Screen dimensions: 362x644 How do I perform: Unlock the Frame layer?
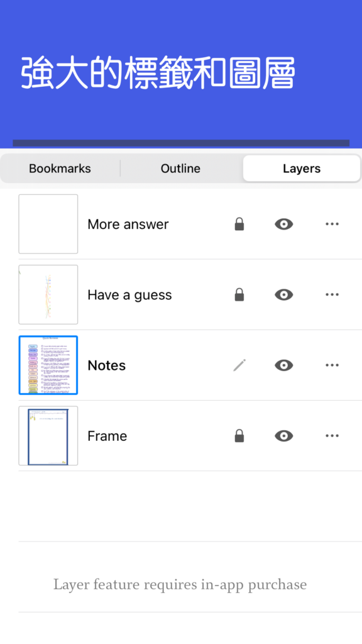239,436
